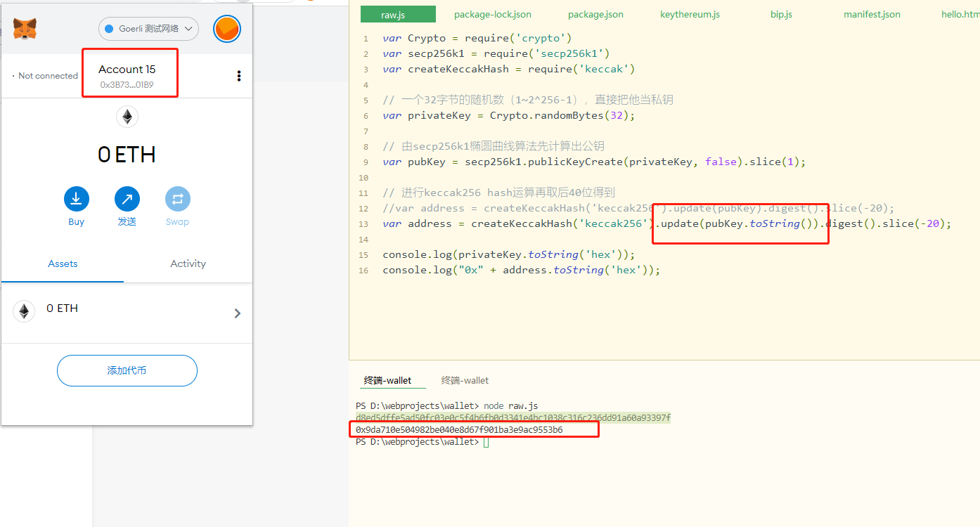Click the 添加代币 add token button
The image size is (980, 527).
[127, 370]
